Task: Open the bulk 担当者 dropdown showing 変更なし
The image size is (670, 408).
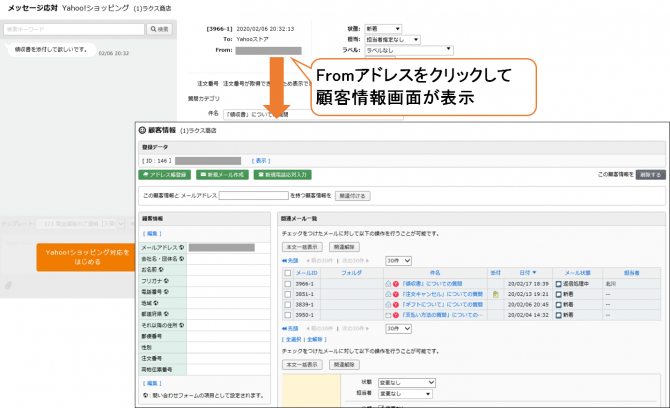Action: click(x=405, y=394)
